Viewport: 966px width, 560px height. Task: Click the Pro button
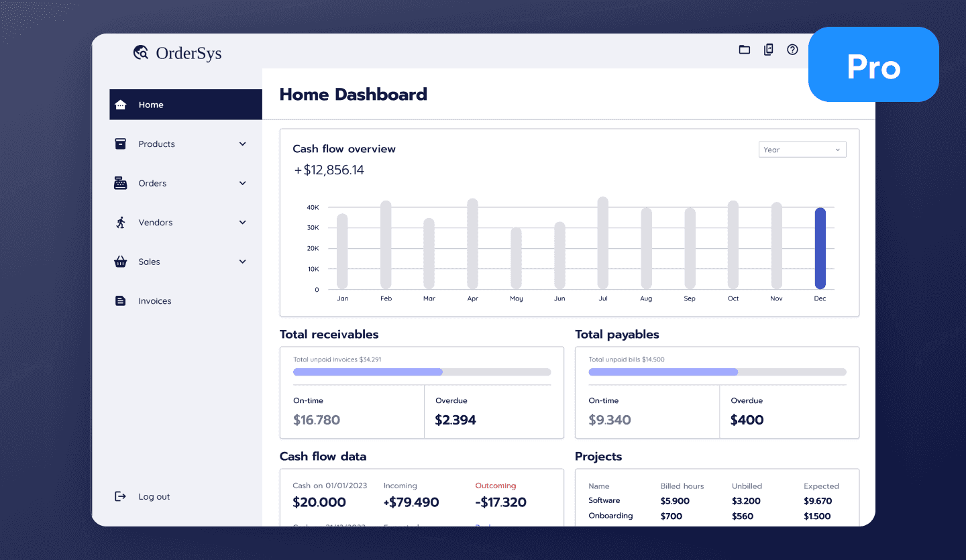pos(873,64)
